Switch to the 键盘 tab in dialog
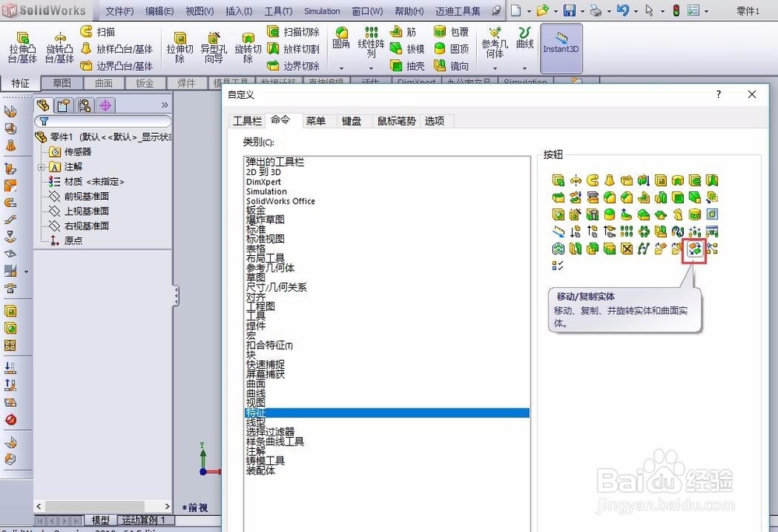Screen dimensions: 778x532 (352, 121)
